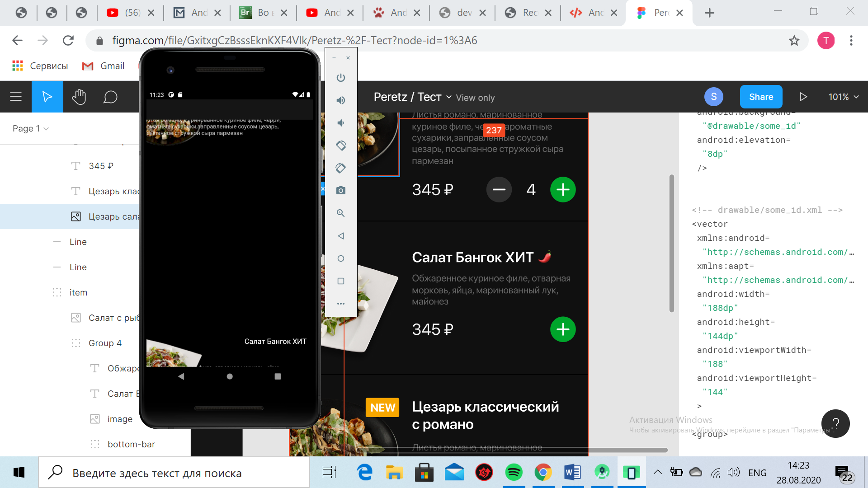Select the Hand tool in Figma
Viewport: 868px width, 488px height.
[x=79, y=97]
